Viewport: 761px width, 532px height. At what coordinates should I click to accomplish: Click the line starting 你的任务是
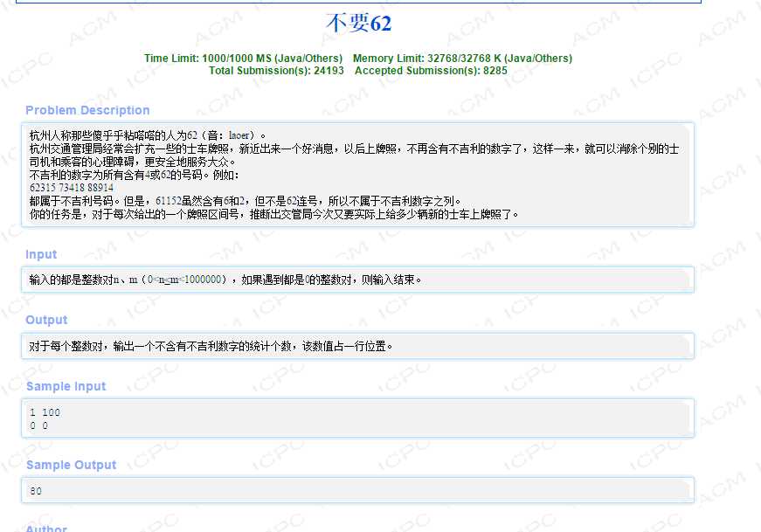click(x=274, y=214)
